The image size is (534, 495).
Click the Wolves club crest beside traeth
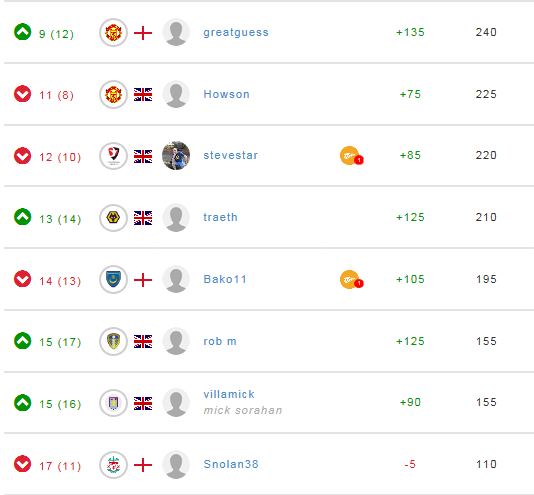[113, 218]
